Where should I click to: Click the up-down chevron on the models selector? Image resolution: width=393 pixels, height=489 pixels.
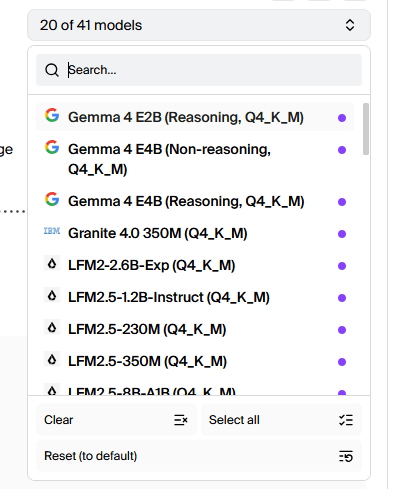[350, 25]
